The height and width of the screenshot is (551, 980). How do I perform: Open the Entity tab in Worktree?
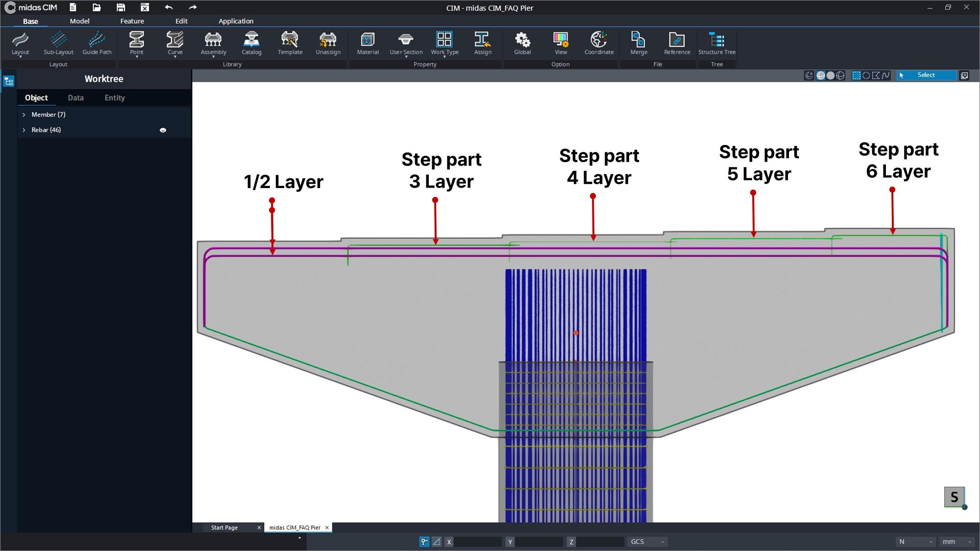[115, 98]
